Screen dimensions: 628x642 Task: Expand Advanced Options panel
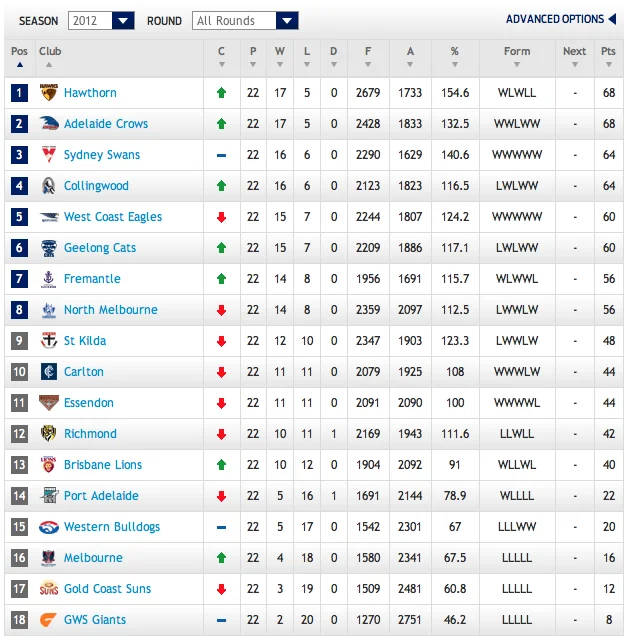[x=561, y=19]
